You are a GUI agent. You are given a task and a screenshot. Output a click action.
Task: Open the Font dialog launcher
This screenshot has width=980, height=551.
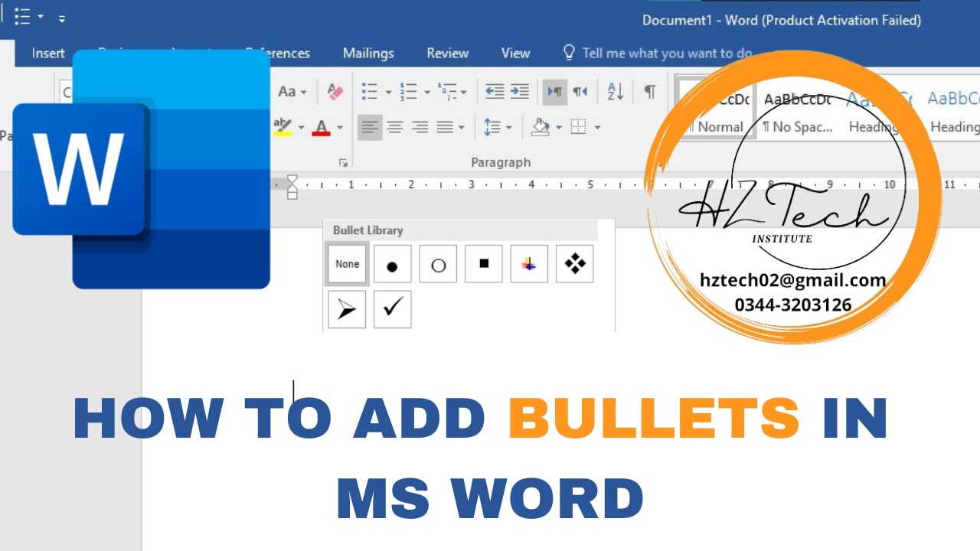(343, 163)
